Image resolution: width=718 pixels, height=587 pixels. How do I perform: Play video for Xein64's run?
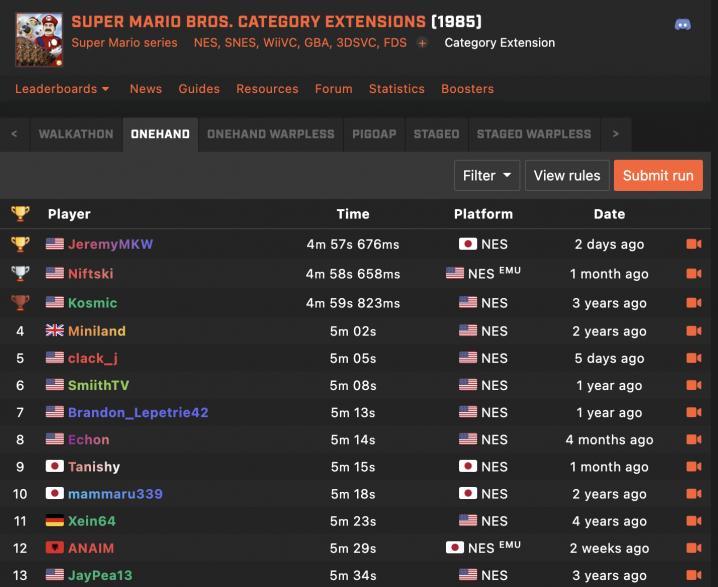tap(694, 521)
